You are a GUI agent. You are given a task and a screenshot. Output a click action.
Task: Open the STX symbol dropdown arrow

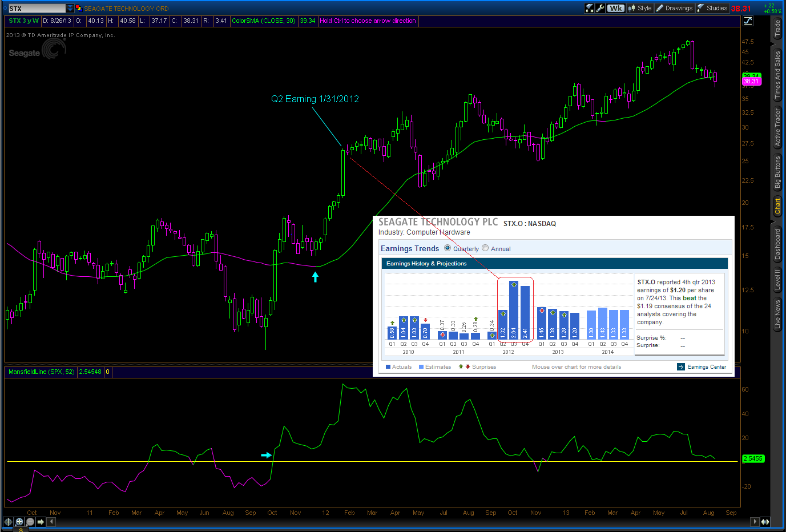tap(70, 9)
